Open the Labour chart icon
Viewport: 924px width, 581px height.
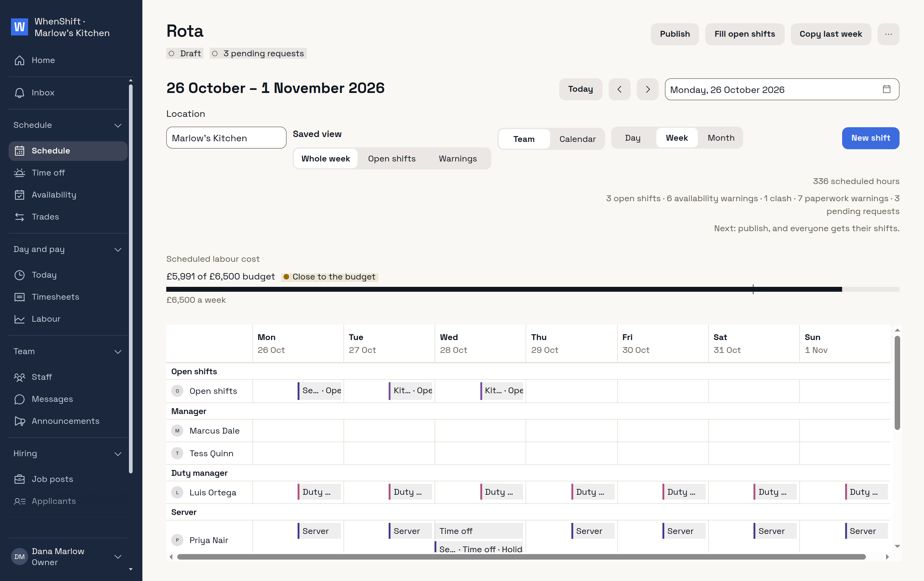pos(20,319)
